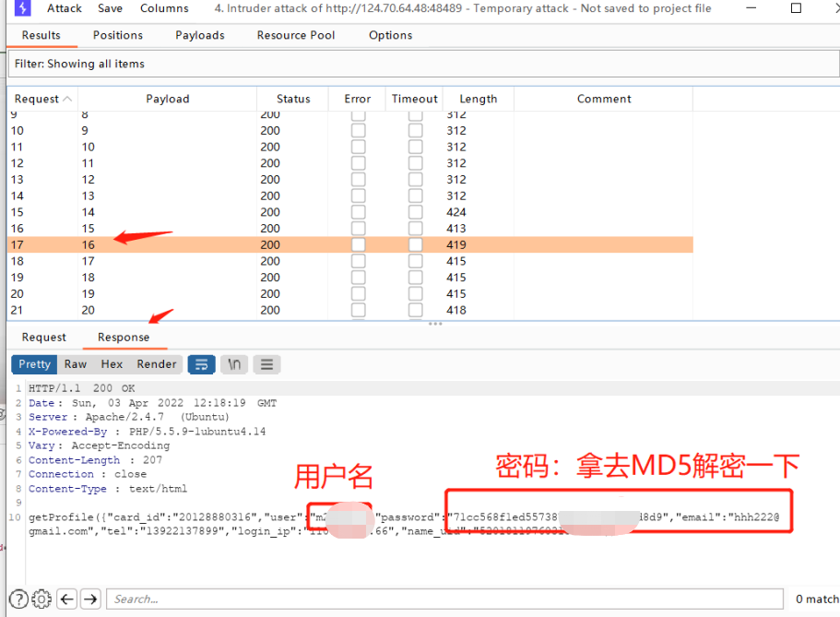Open the search help icon
This screenshot has width=840, height=617.
pos(18,599)
